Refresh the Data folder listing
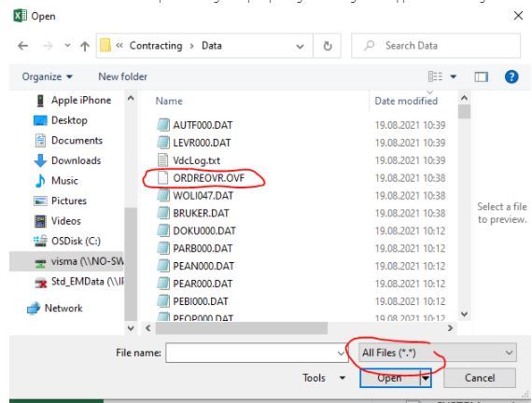The height and width of the screenshot is (403, 532). coord(327,46)
